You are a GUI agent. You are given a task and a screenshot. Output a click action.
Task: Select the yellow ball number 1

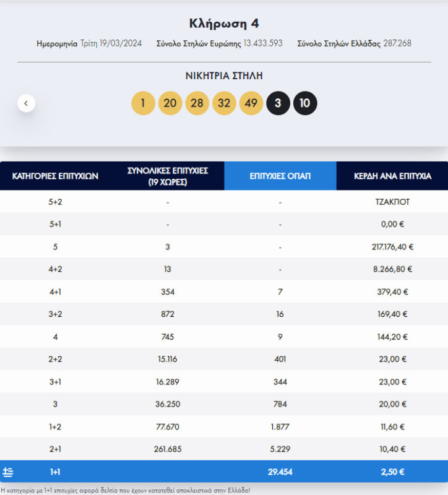[143, 103]
